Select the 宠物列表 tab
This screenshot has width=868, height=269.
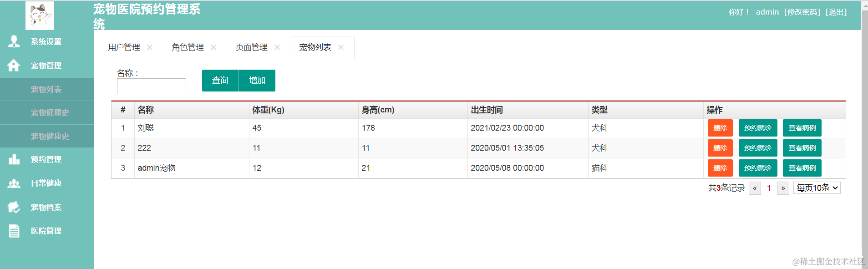315,47
